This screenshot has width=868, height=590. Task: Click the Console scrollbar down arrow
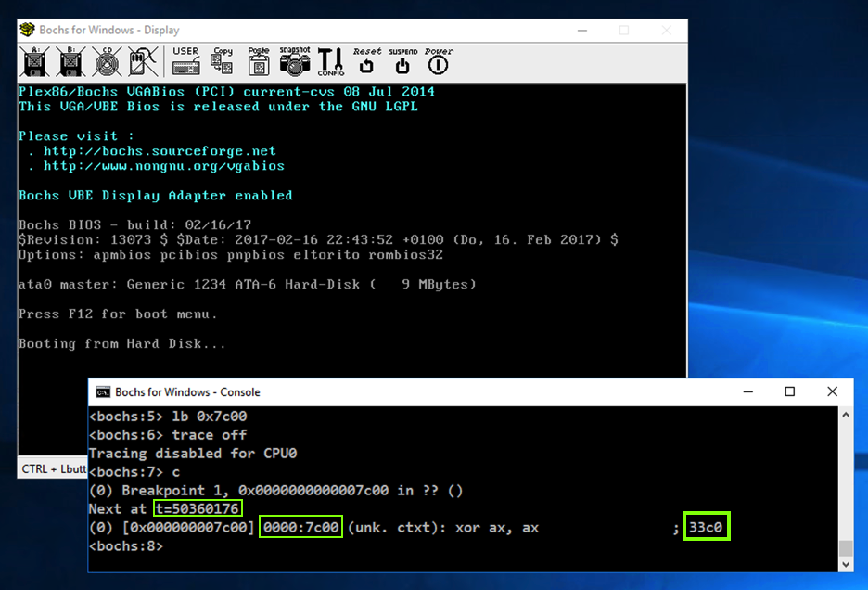point(846,565)
